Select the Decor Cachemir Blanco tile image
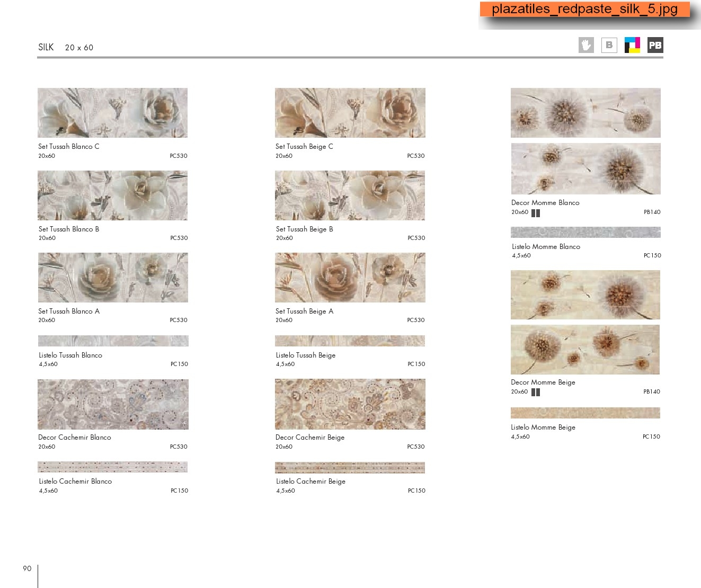Image resolution: width=701 pixels, height=588 pixels. click(113, 404)
